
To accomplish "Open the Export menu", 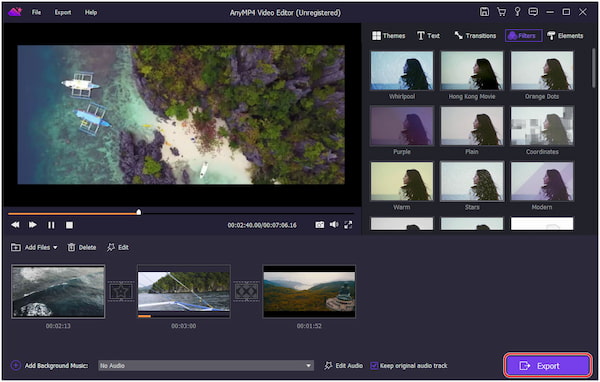I will (63, 12).
